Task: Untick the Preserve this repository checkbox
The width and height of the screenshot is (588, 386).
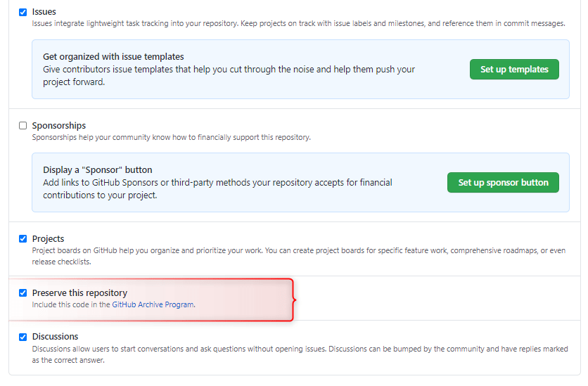Action: point(23,292)
